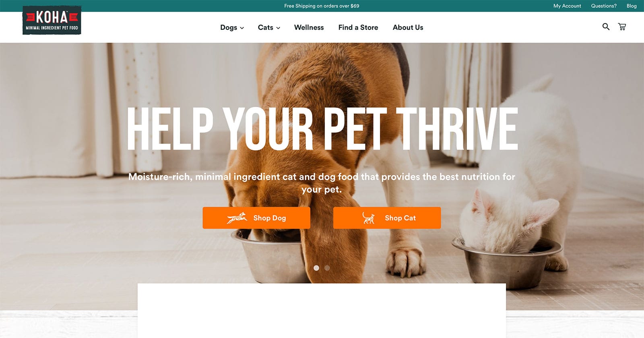Go to Find a Store
Screen dimensions: 644x338
coord(358,27)
